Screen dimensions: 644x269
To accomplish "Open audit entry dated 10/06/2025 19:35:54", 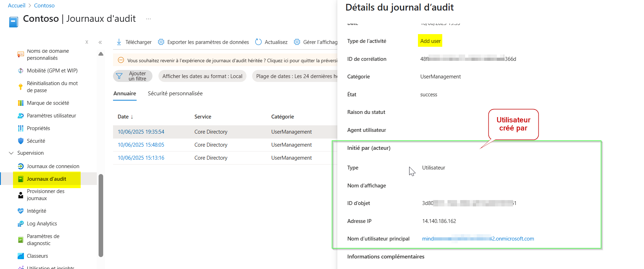I will (x=141, y=132).
